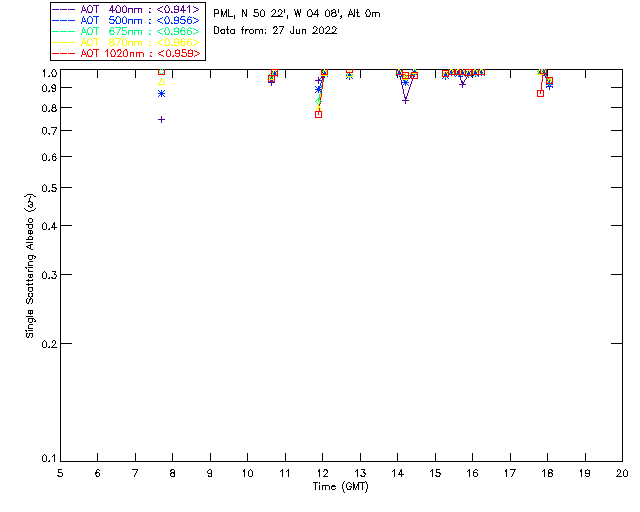This screenshot has width=640, height=512.
Task: Click the 'Data from: 27 Jun 2022' text
Action: point(275,30)
